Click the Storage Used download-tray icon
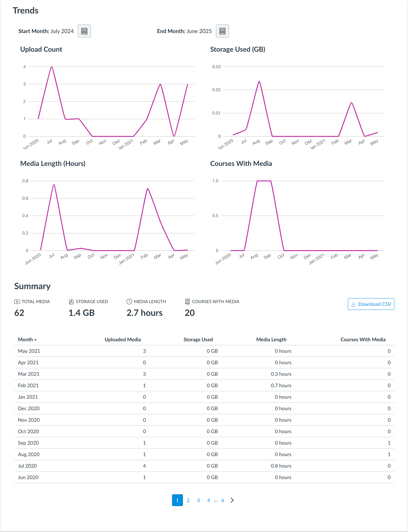408x532 pixels. pos(71,302)
